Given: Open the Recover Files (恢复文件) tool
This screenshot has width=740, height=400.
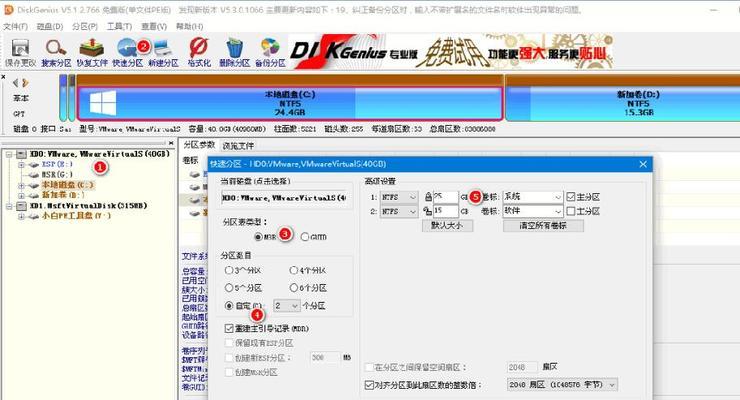Looking at the screenshot, I should coord(92,52).
